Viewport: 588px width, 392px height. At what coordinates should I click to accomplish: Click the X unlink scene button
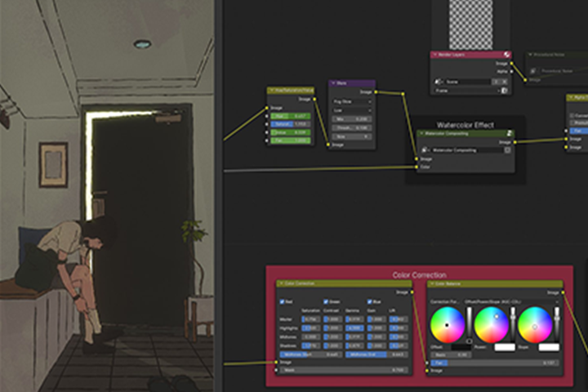click(505, 82)
